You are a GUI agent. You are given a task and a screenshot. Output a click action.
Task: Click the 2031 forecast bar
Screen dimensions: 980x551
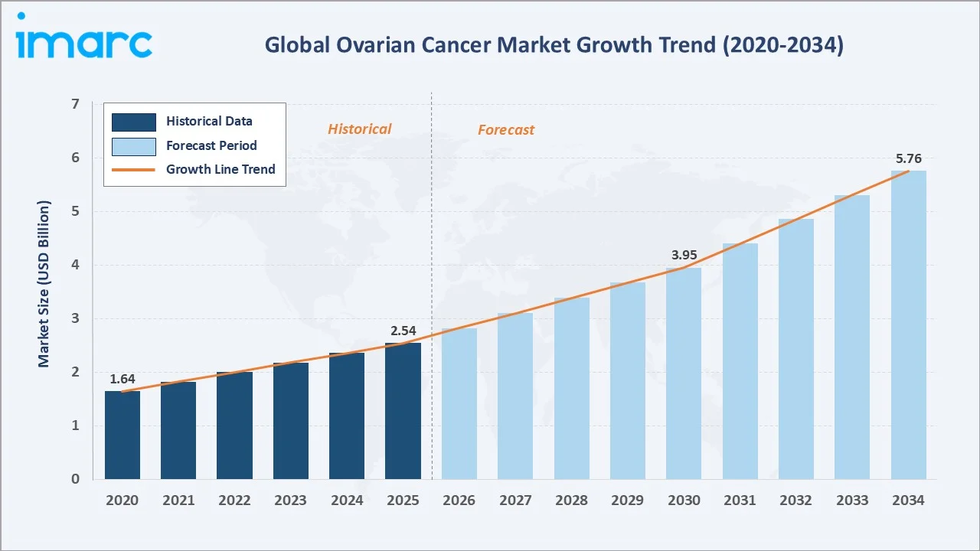(x=740, y=361)
